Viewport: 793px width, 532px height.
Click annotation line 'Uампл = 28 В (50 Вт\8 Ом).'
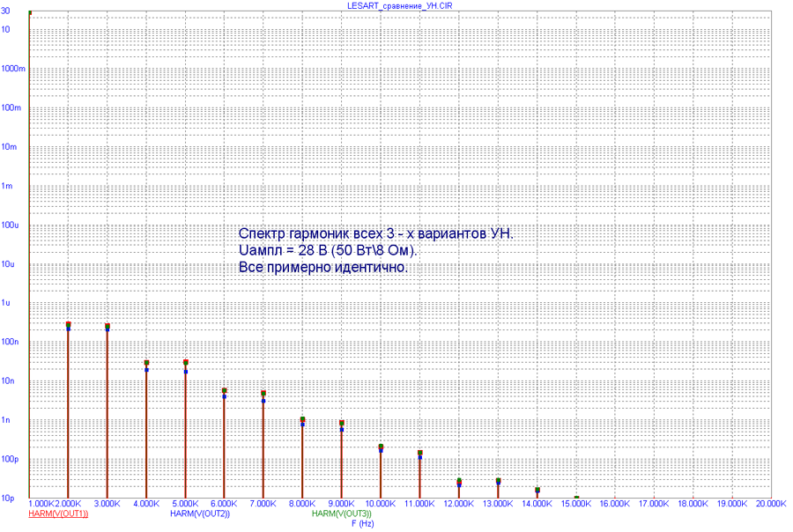point(328,250)
